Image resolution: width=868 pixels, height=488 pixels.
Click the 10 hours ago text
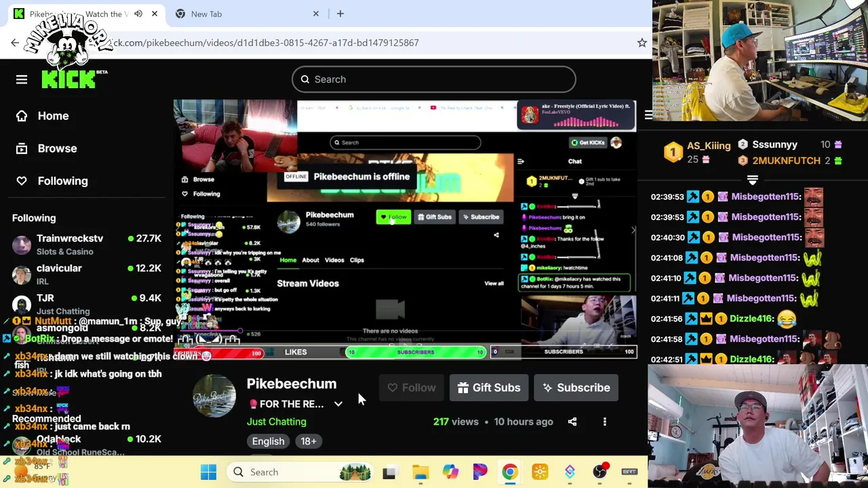[524, 422]
